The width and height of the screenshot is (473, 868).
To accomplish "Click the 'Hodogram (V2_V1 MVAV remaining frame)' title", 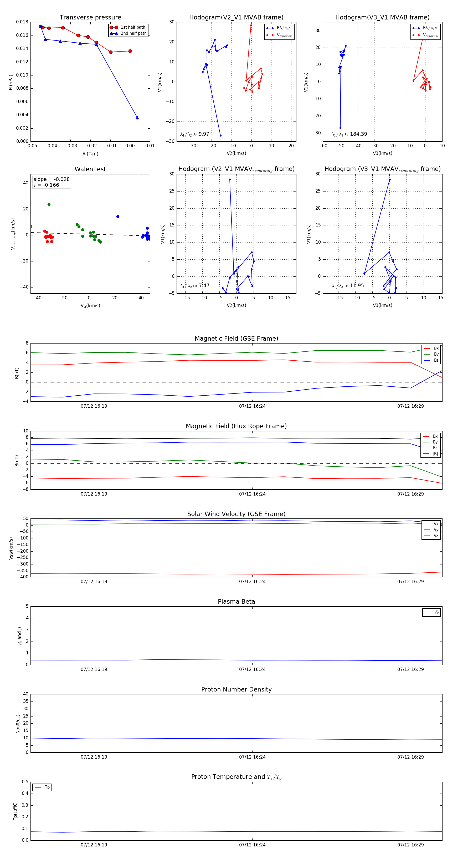I will [x=236, y=169].
